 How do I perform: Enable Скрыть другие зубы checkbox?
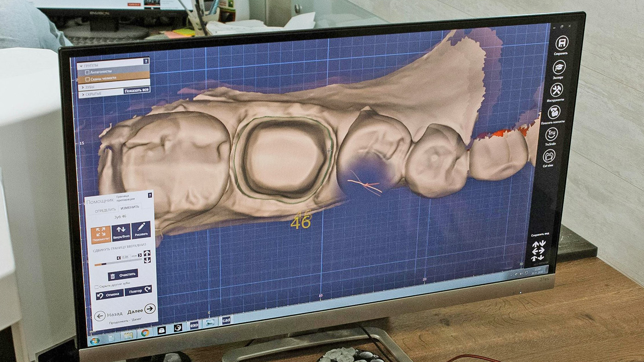[x=97, y=287]
